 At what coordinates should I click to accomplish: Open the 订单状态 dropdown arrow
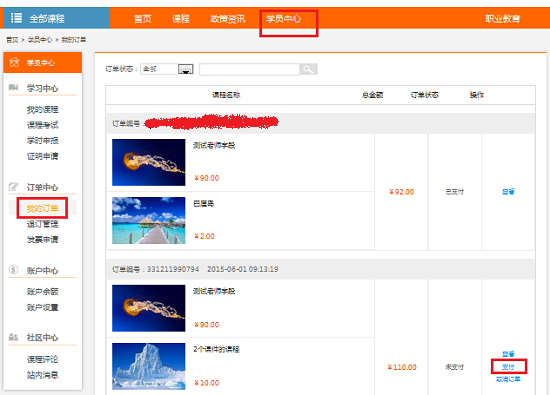186,69
